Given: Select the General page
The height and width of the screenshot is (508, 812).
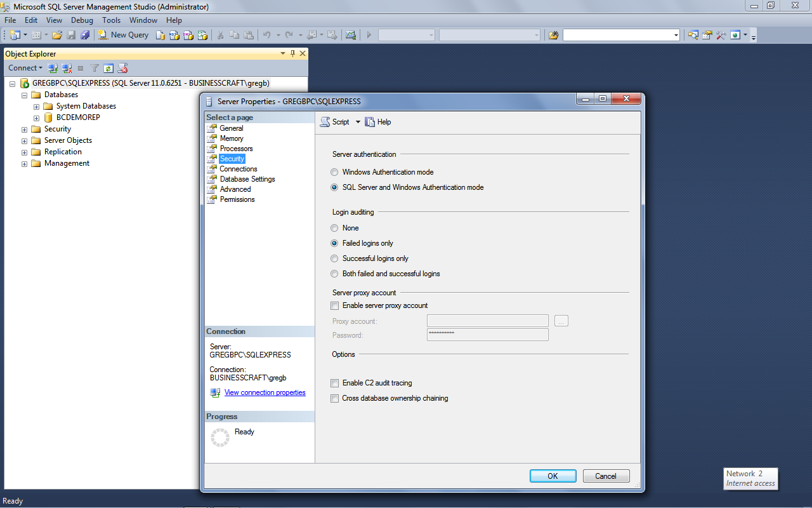Looking at the screenshot, I should point(232,128).
